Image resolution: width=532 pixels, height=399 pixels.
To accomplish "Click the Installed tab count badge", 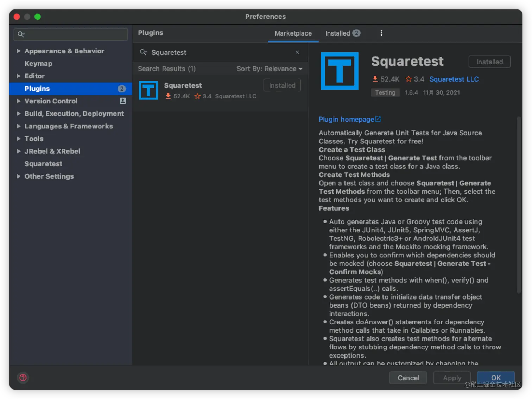I will 356,33.
